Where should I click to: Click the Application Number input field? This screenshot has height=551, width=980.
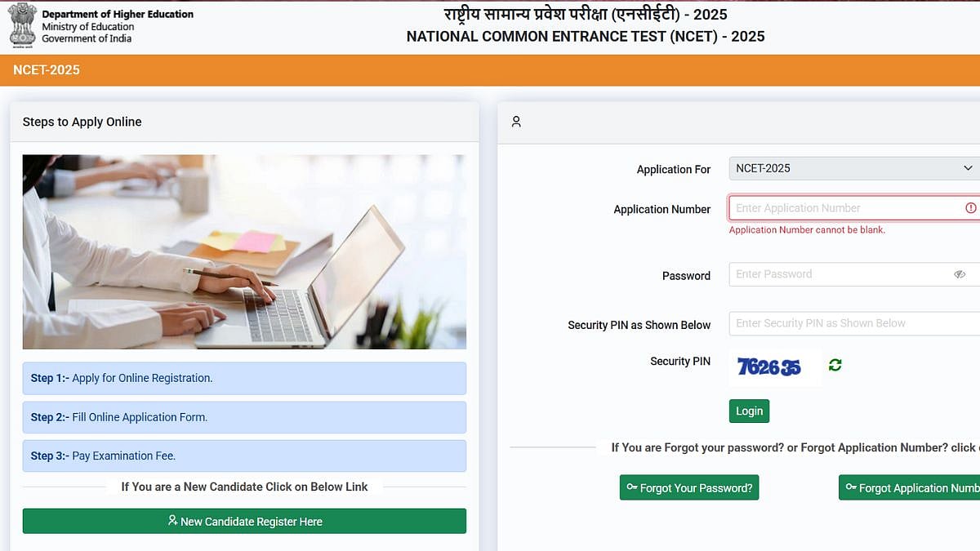[845, 208]
